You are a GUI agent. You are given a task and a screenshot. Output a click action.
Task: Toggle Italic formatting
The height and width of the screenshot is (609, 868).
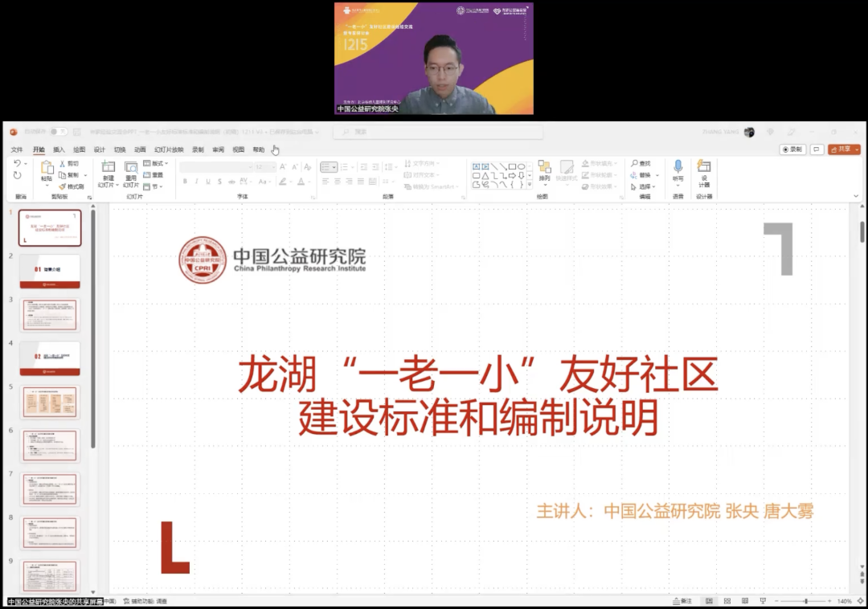[x=197, y=182]
